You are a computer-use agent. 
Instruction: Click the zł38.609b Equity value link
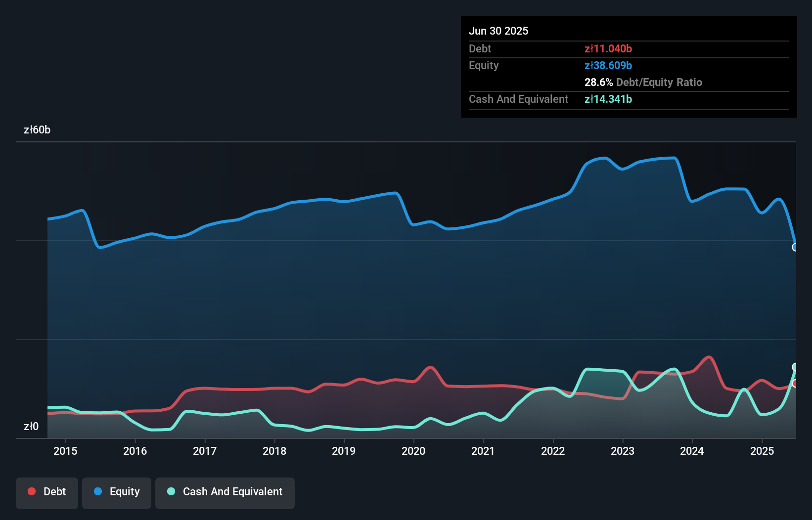coord(608,65)
